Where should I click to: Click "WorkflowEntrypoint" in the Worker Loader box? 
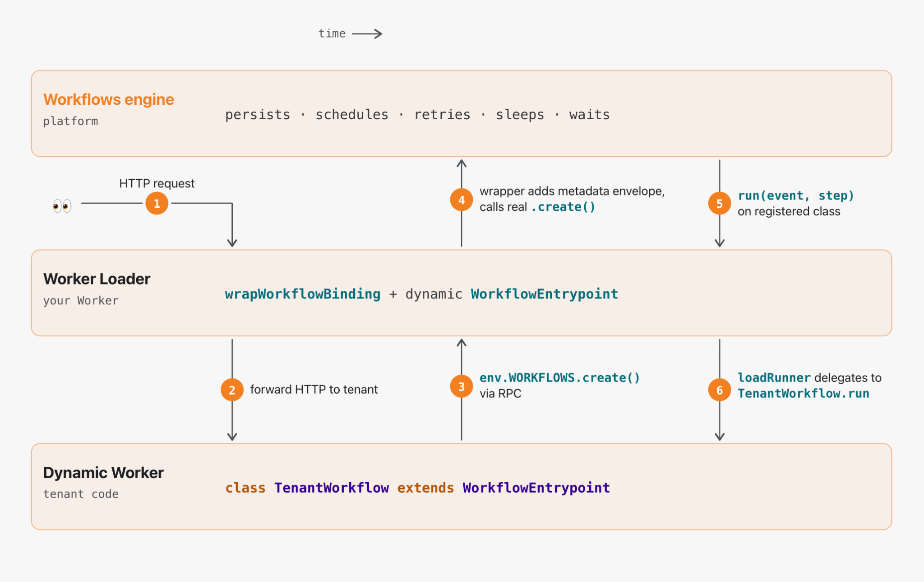(545, 294)
